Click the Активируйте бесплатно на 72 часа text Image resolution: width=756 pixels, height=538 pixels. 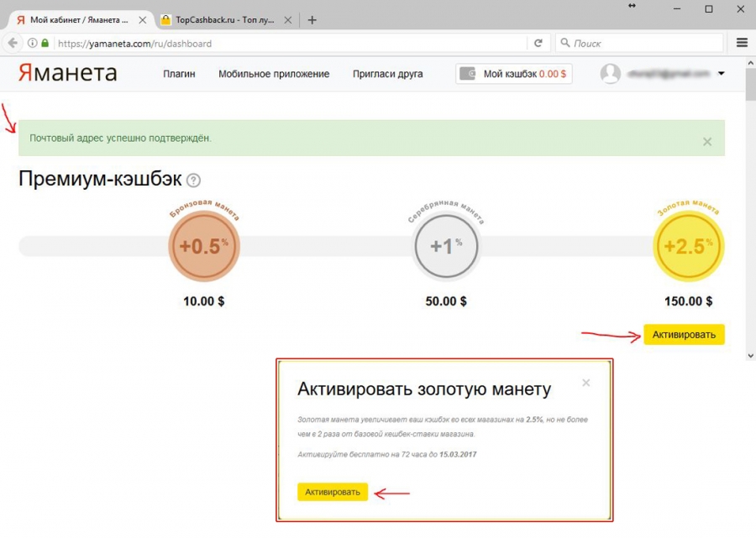(x=386, y=454)
